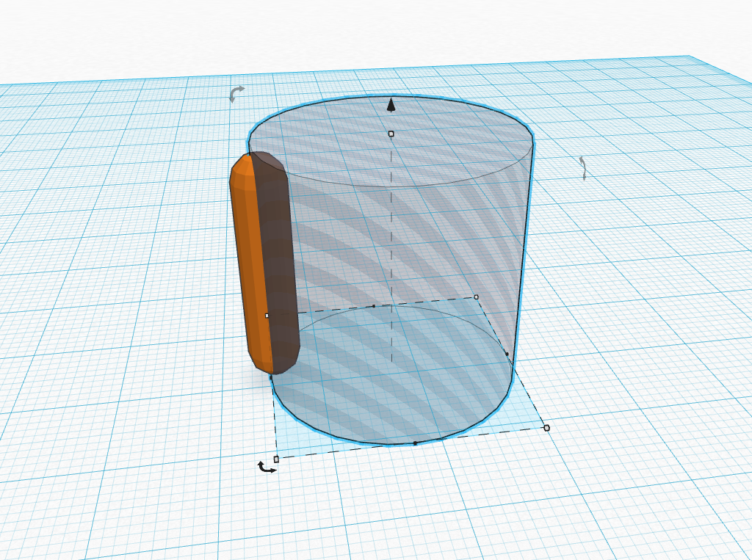The image size is (752, 560).
Task: Click the black midpoint handle on the left edge below the orange shape
Action: [271, 378]
